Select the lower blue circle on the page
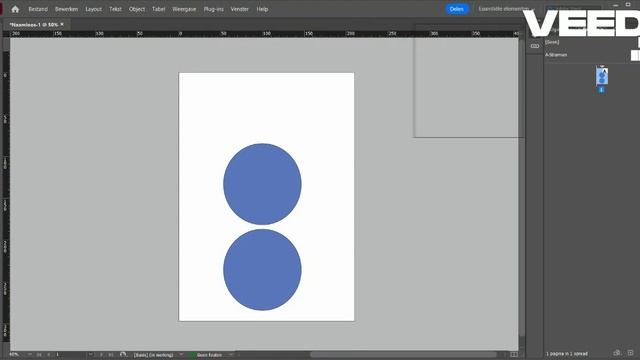This screenshot has height=360, width=640. tap(262, 270)
